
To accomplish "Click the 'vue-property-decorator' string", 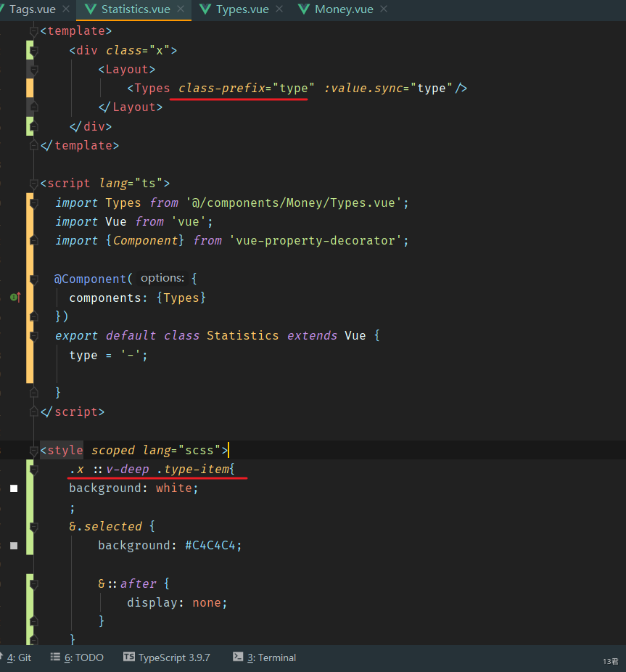I will 316,240.
